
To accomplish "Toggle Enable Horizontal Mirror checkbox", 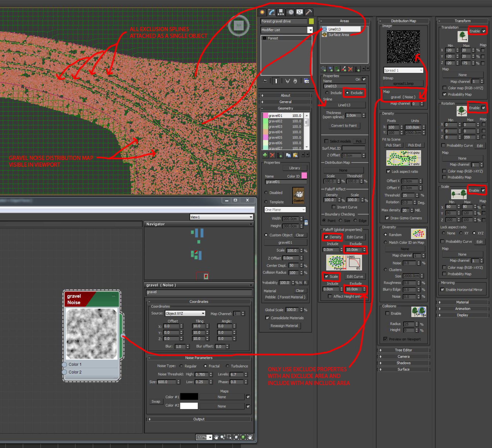I will [442, 290].
